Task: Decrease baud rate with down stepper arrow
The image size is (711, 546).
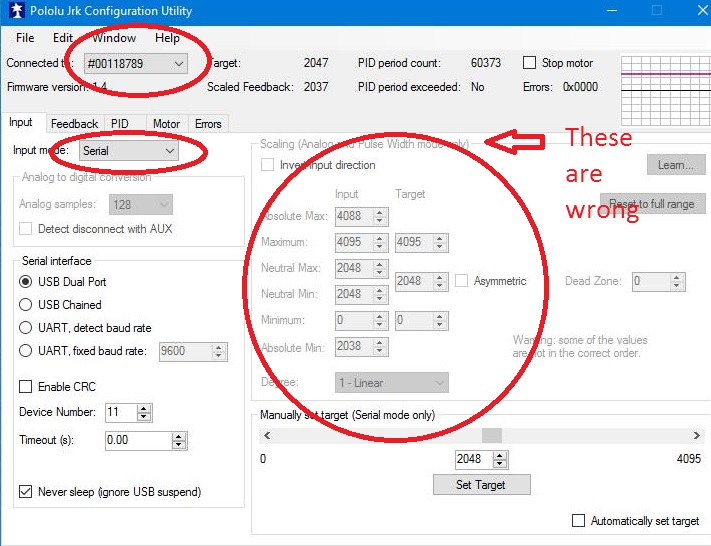Action: point(219,355)
